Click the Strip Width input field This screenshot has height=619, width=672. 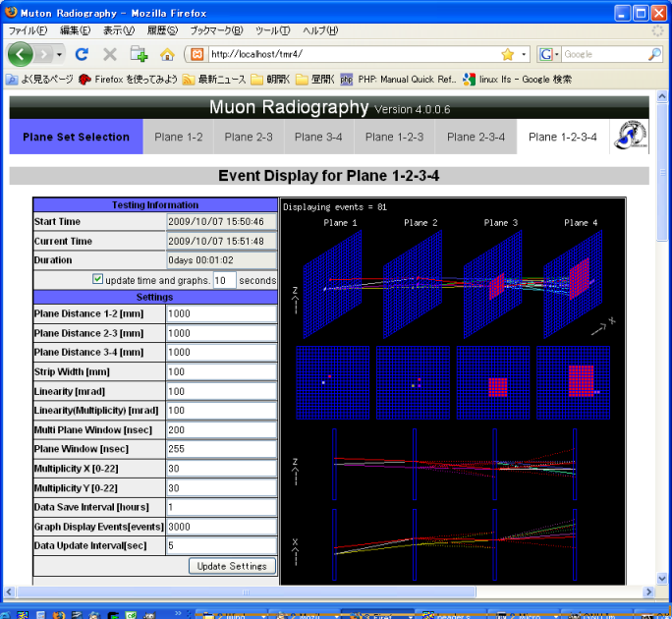(221, 371)
